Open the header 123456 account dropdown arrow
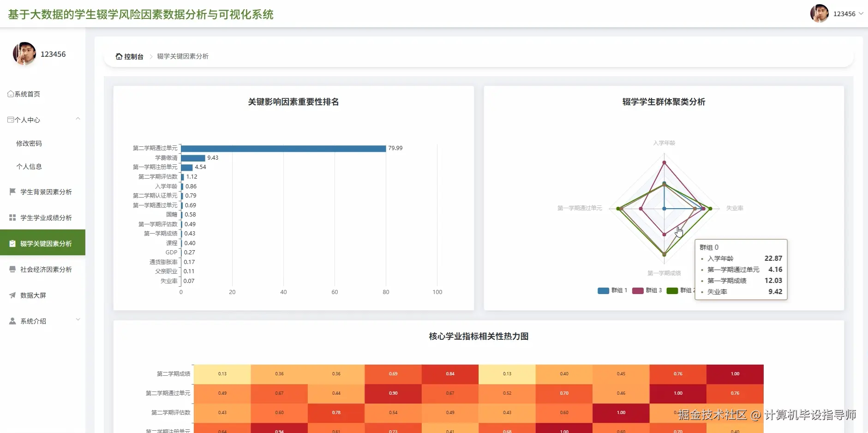Viewport: 868px width, 433px height. click(861, 13)
